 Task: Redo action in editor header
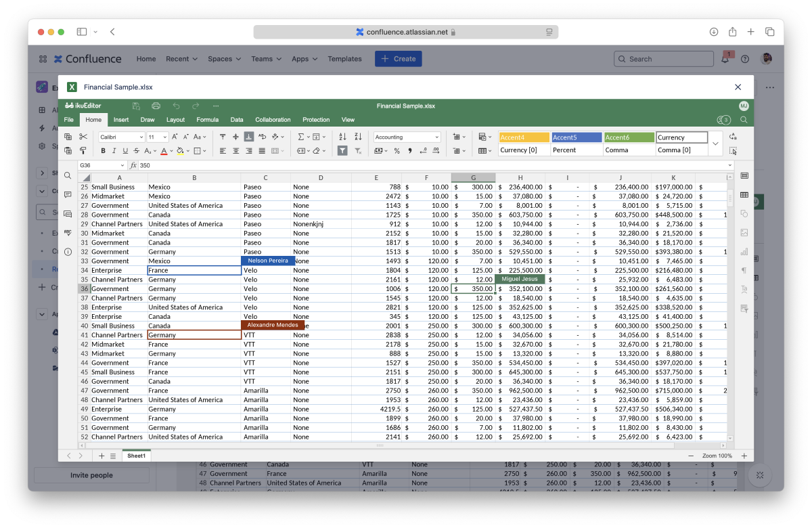pos(196,106)
